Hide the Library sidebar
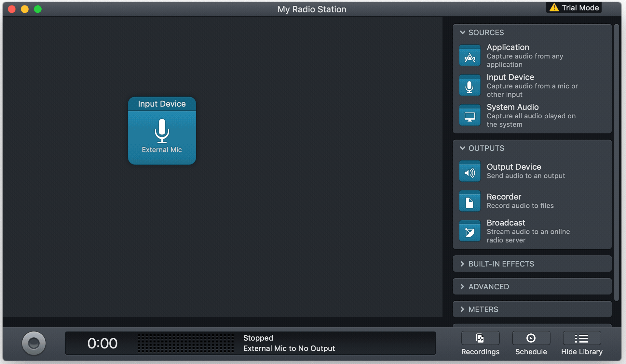The width and height of the screenshot is (626, 364). (x=582, y=339)
